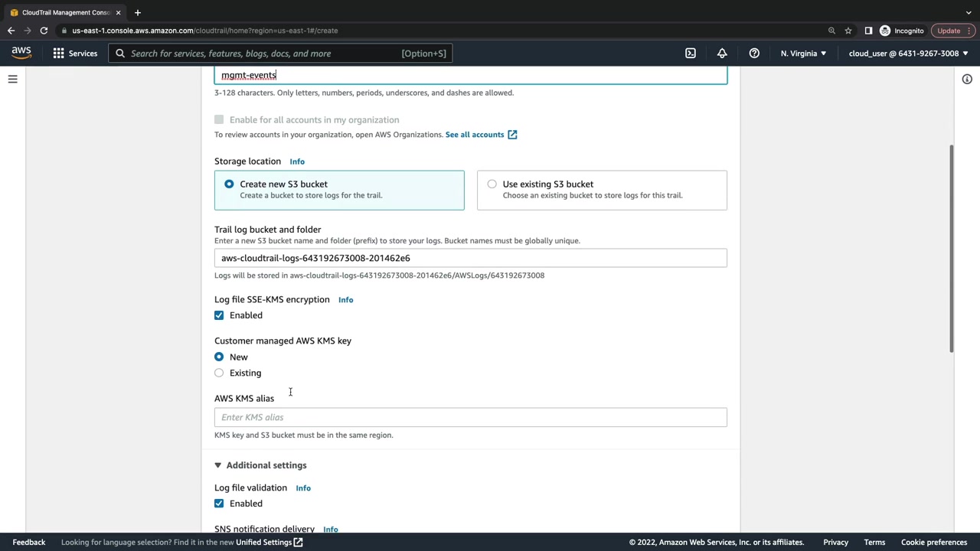Click the browser back arrow

tap(11, 31)
